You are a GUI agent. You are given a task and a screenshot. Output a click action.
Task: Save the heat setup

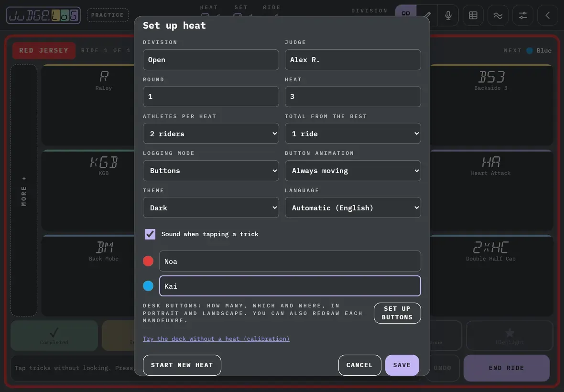[402, 365]
